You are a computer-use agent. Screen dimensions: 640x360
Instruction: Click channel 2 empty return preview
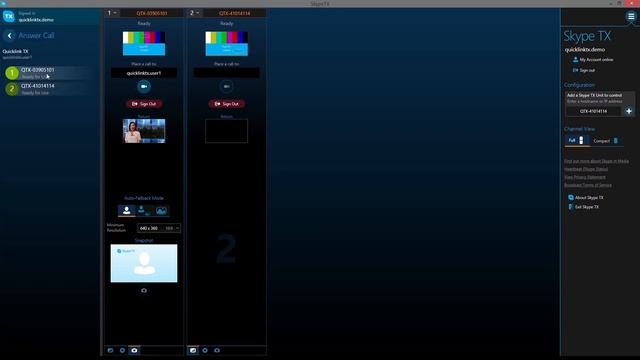point(227,131)
